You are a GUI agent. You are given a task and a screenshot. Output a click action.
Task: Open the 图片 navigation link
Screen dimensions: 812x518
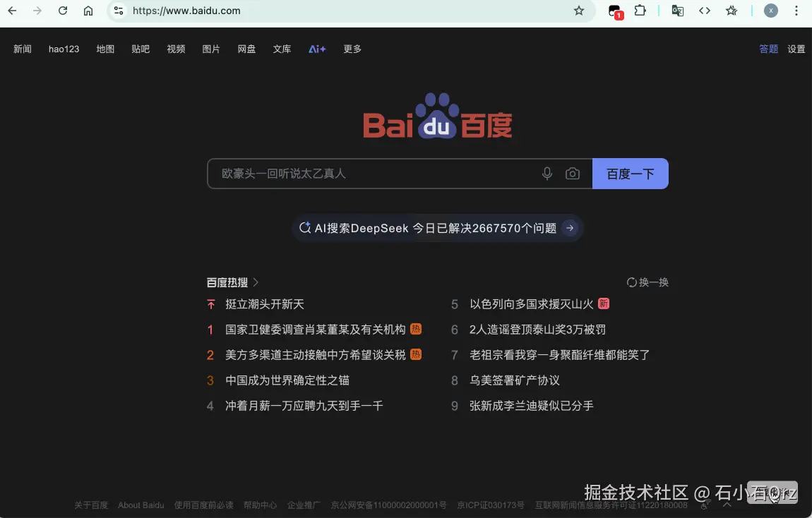[211, 49]
